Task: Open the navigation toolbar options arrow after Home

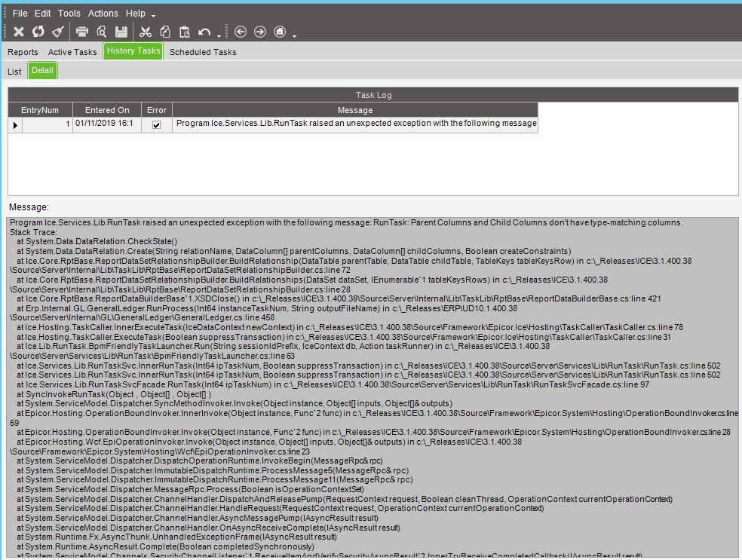Action: (x=294, y=36)
